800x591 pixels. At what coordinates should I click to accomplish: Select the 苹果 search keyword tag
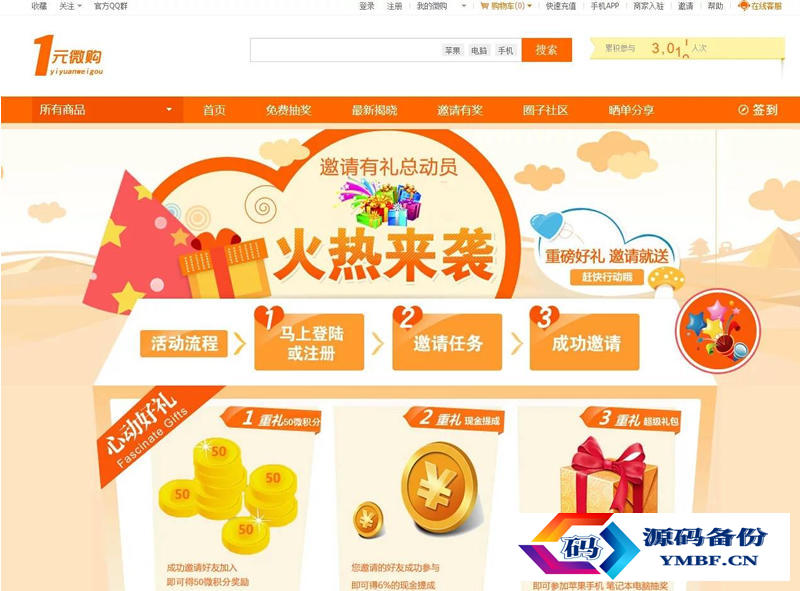pos(452,50)
